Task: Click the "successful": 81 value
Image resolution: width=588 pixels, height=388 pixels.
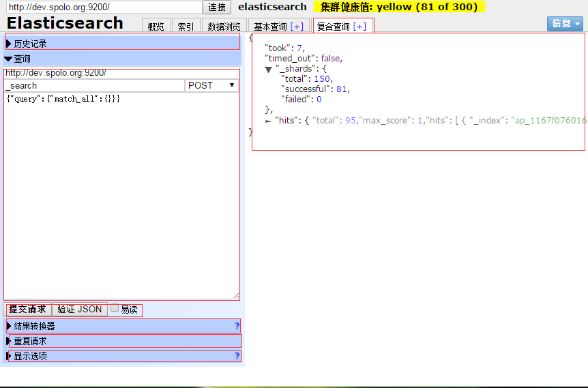Action: (x=341, y=89)
